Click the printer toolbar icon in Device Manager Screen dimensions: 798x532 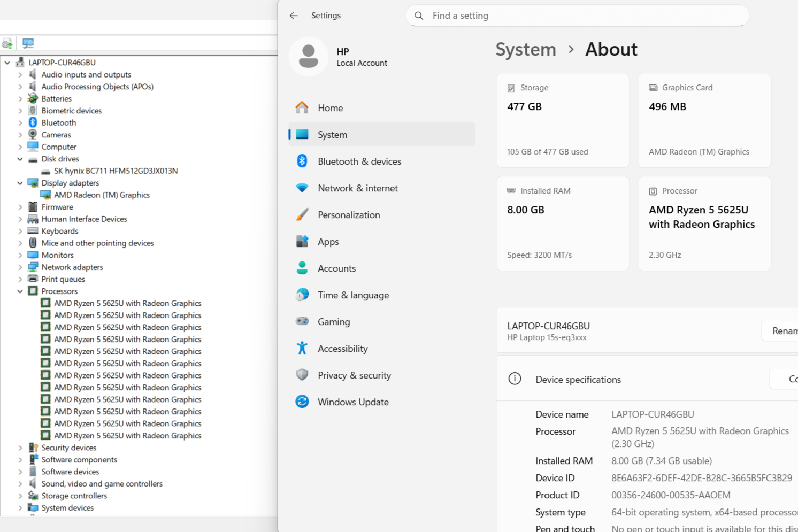7,43
